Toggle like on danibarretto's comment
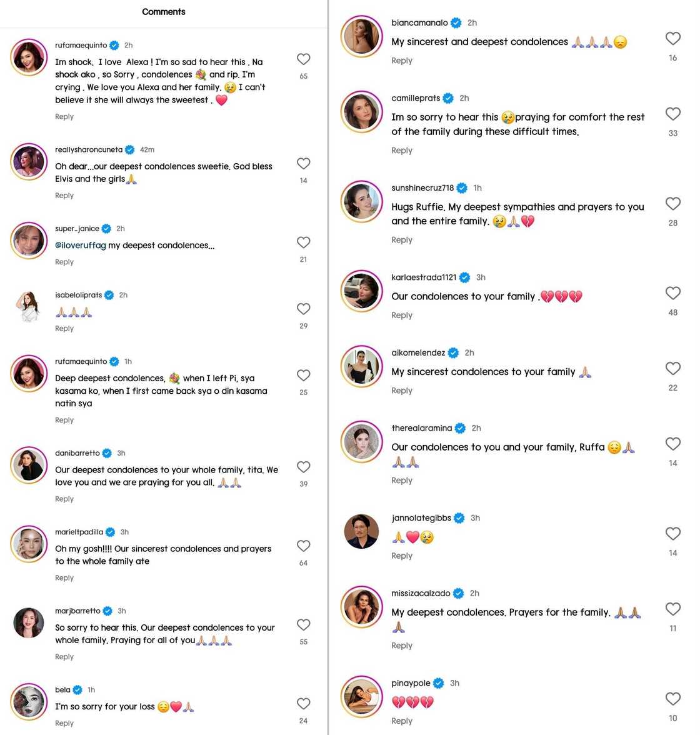Viewport: 700px width, 735px height. pyautogui.click(x=303, y=467)
